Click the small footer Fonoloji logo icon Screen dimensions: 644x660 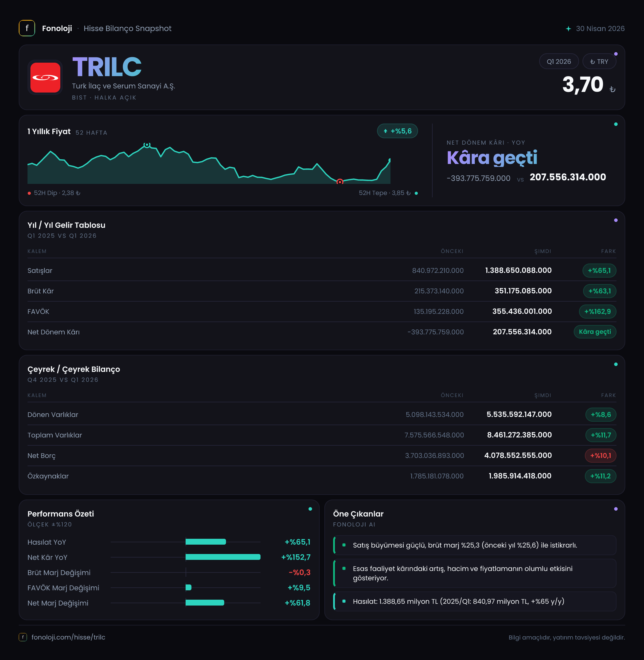(x=23, y=637)
